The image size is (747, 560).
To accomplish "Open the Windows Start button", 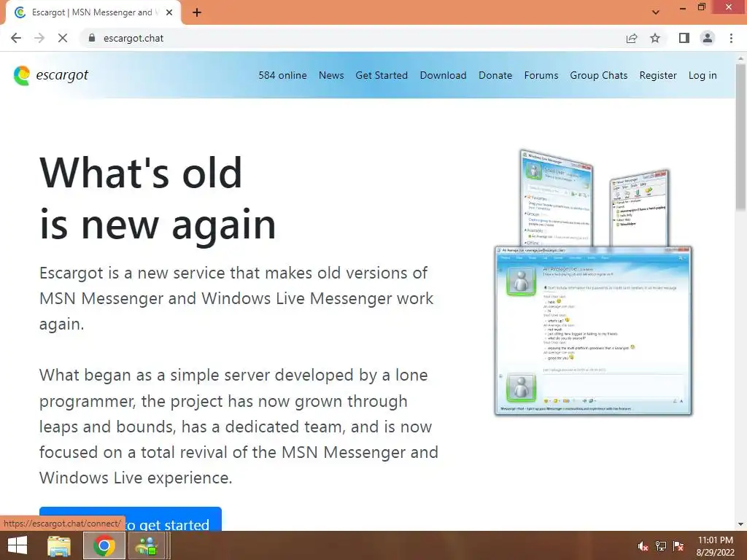I will [x=18, y=545].
